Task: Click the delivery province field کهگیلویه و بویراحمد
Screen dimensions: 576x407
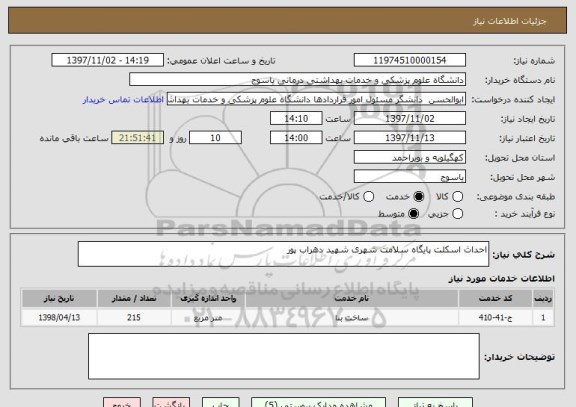Action: tap(410, 157)
